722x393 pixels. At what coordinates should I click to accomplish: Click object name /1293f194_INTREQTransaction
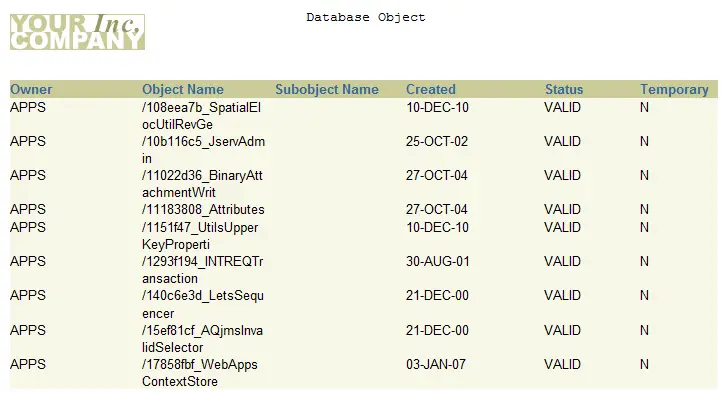(x=203, y=270)
